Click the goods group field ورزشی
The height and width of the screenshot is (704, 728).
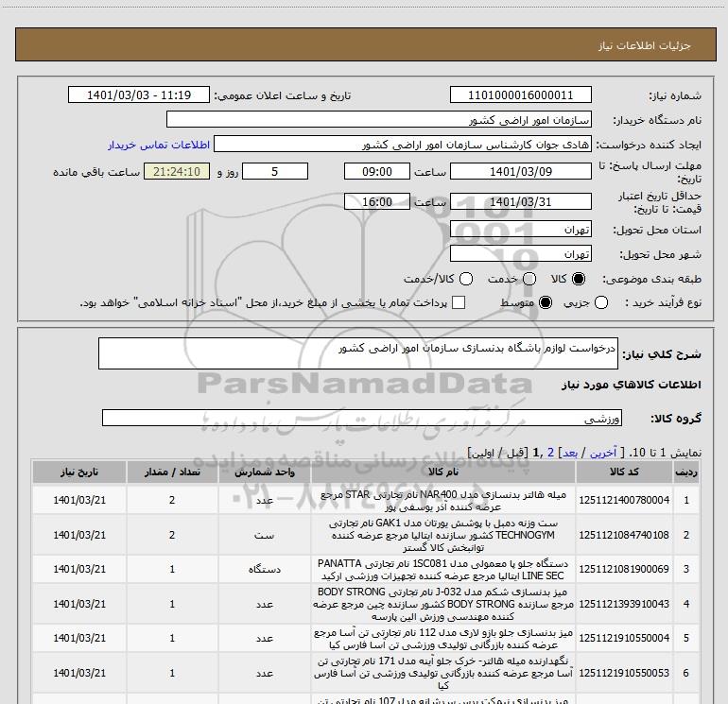coord(362,418)
